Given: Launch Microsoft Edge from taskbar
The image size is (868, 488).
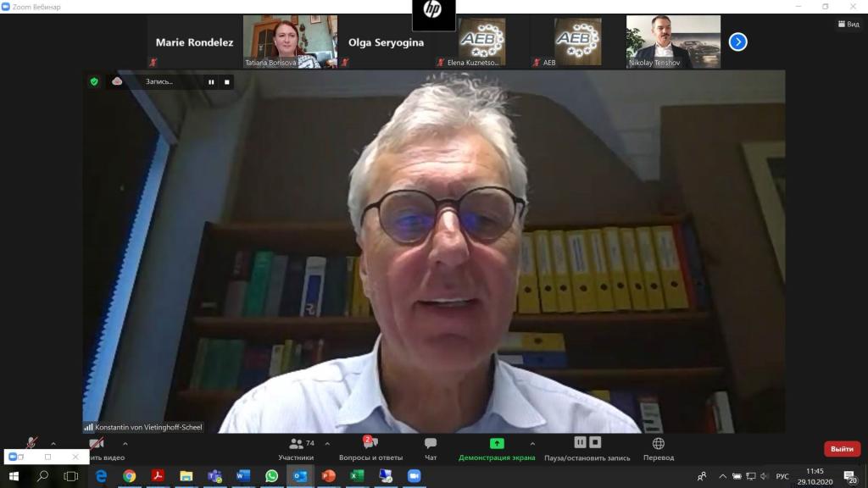Looking at the screenshot, I should point(102,476).
